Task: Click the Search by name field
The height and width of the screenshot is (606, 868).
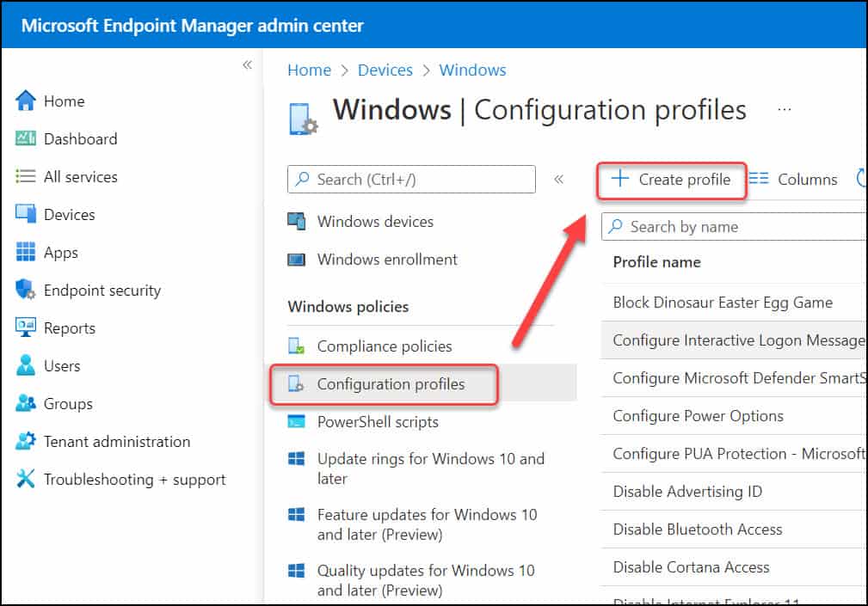Action: 735,226
